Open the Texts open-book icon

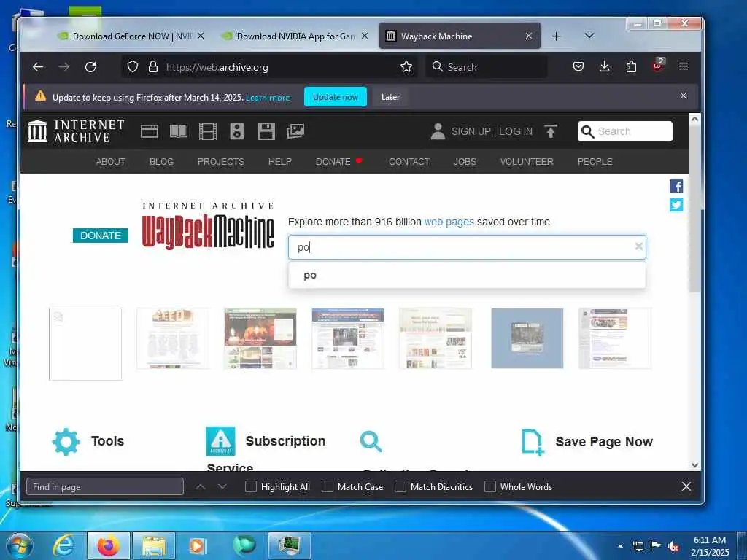click(x=179, y=131)
